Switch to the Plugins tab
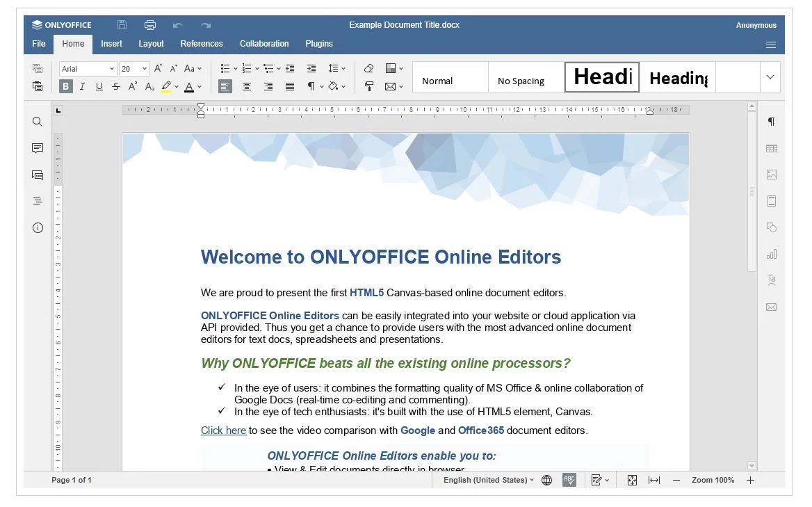 pos(319,44)
